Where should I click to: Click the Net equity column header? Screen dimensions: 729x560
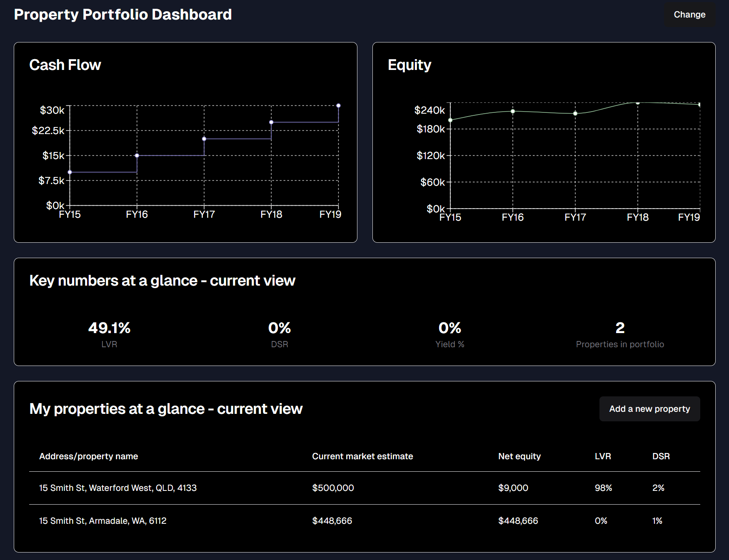pyautogui.click(x=519, y=456)
